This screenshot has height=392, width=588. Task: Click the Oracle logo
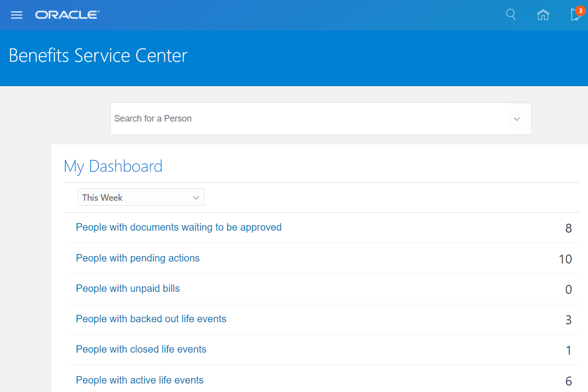(x=67, y=15)
